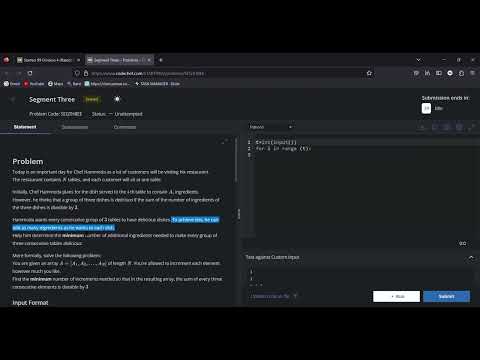Viewport: 480px width, 360px height.
Task: Click the upload input as file link
Action: tap(270, 296)
